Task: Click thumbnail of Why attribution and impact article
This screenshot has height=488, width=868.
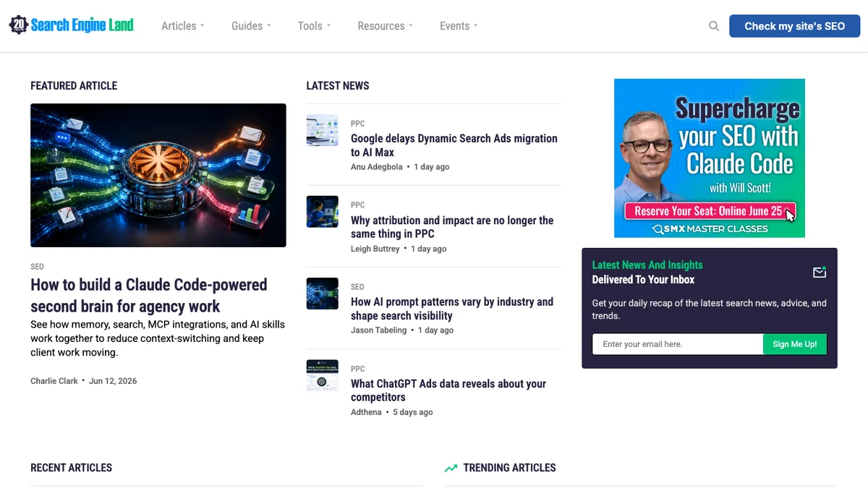Action: [x=322, y=212]
